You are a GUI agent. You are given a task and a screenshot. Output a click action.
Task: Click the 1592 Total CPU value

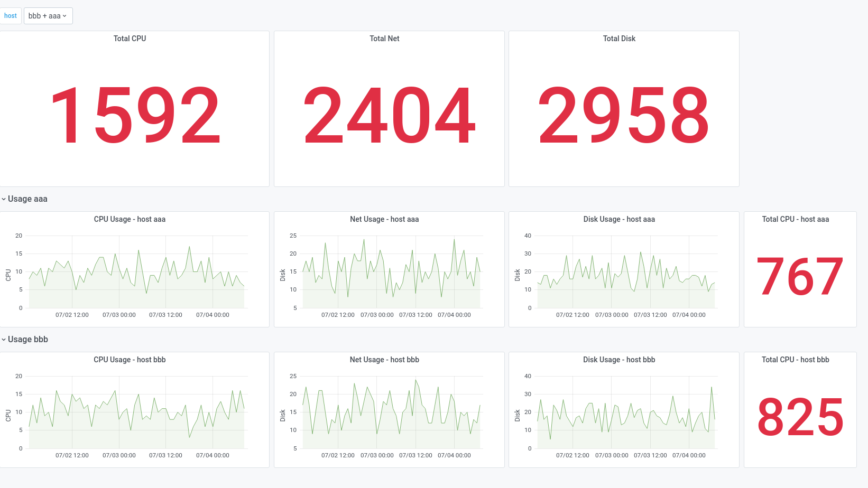click(x=135, y=116)
